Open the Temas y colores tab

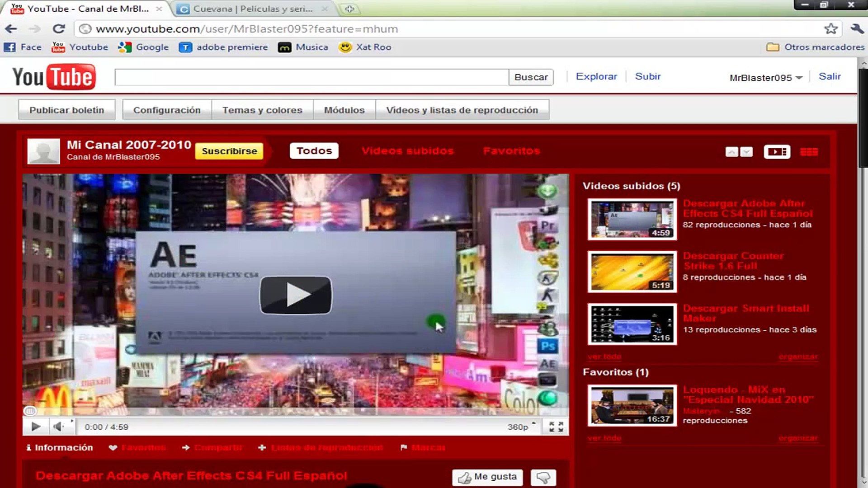click(262, 110)
